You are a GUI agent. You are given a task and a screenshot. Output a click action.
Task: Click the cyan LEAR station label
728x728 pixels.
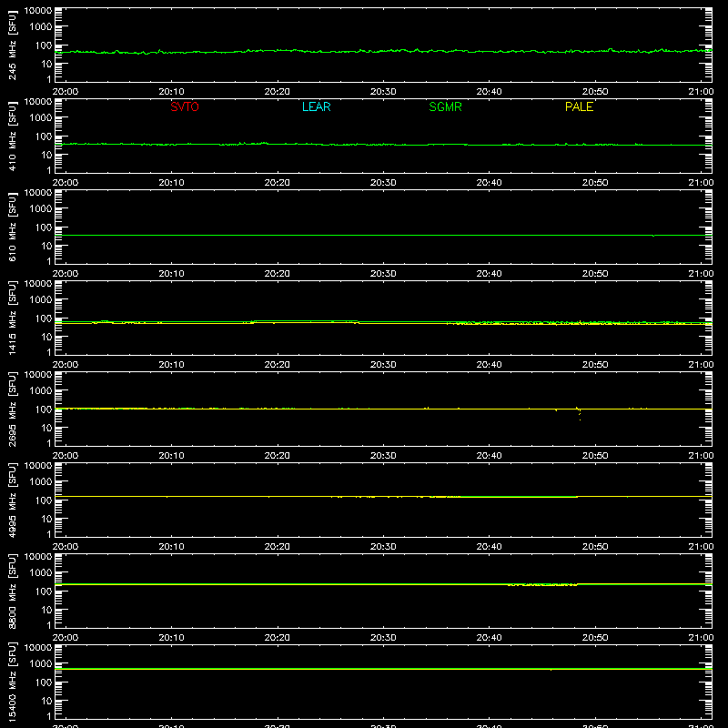click(316, 106)
